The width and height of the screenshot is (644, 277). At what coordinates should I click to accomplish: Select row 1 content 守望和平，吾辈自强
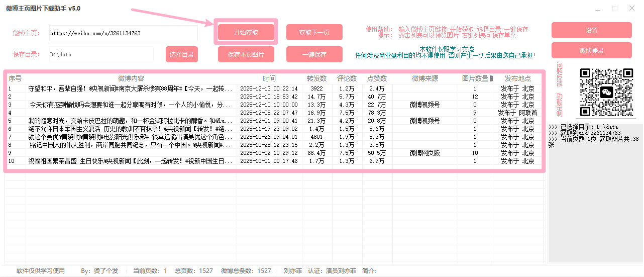click(x=131, y=88)
